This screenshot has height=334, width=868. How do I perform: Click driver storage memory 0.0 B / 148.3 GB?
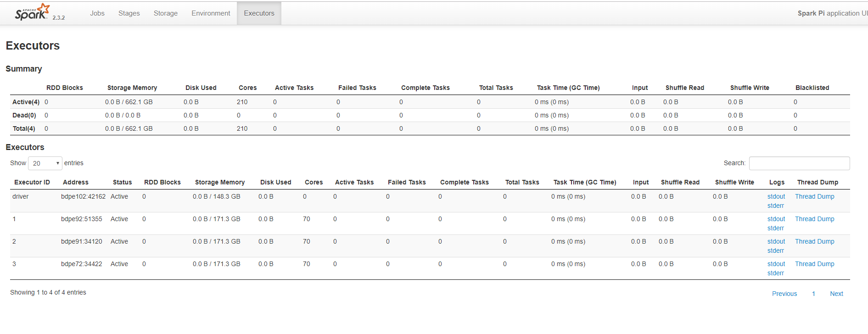coord(217,196)
